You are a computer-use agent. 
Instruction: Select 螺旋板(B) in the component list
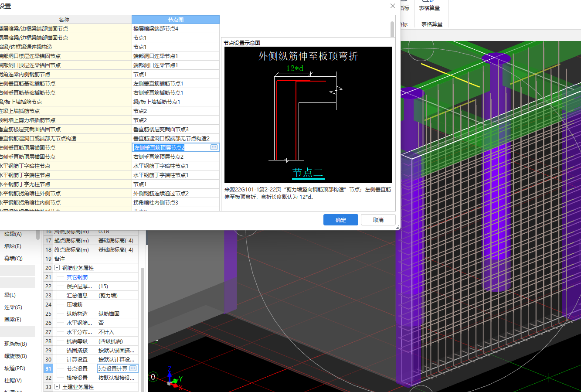[x=16, y=356]
